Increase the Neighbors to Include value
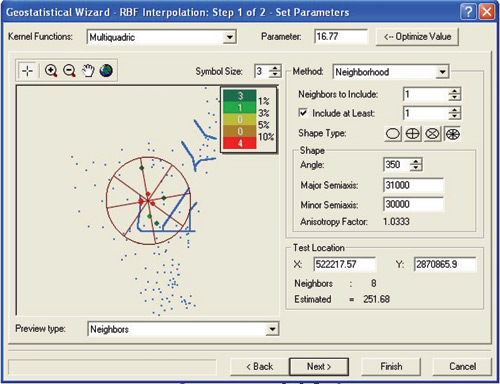Viewport: 500px width, 384px height. [454, 91]
